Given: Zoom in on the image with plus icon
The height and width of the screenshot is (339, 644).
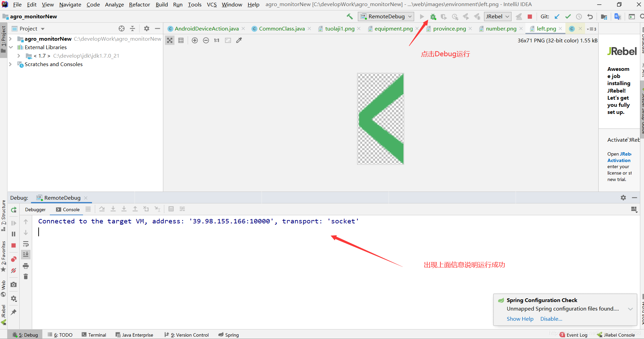Looking at the screenshot, I should (x=195, y=40).
